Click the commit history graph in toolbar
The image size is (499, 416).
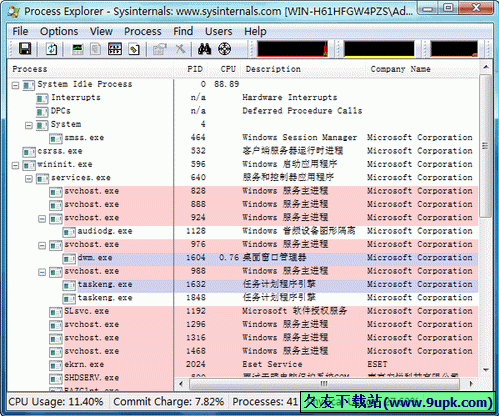[x=379, y=49]
